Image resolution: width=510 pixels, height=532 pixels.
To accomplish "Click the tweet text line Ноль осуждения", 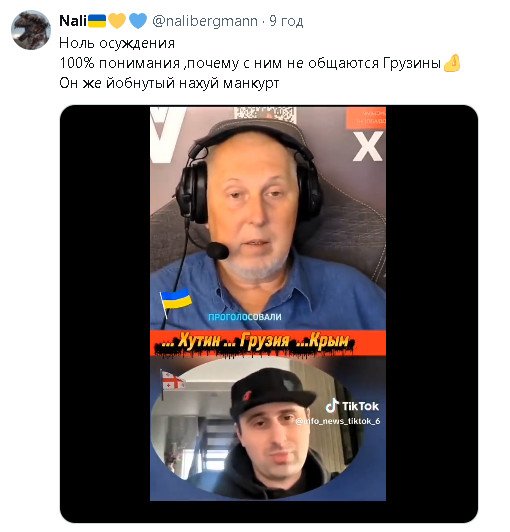I will click(117, 43).
